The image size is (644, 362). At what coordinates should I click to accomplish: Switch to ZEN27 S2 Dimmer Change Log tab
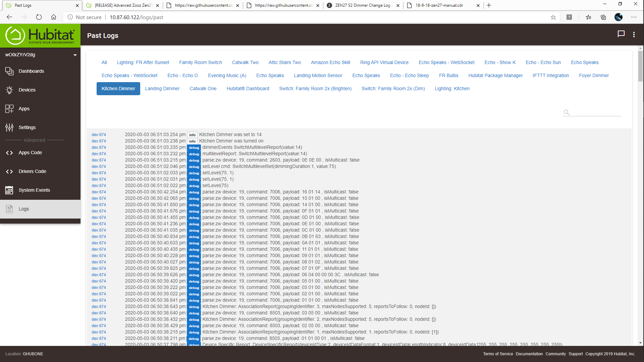pos(363,5)
